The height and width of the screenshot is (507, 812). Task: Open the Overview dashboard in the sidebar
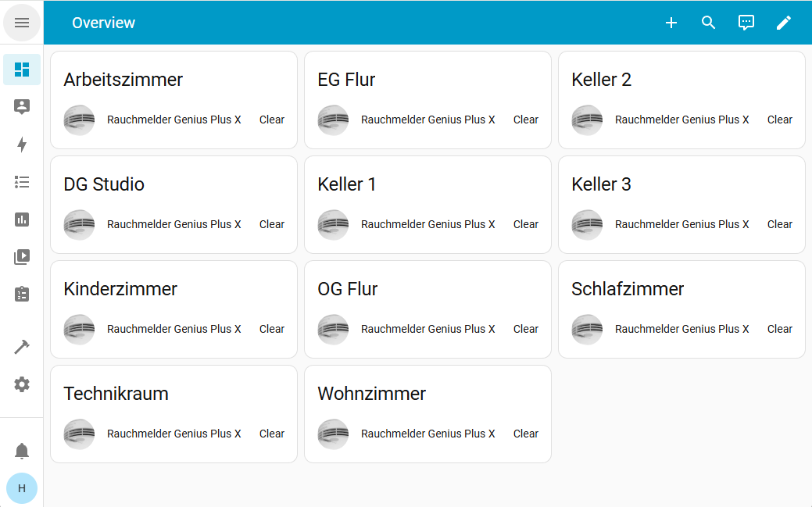[22, 70]
